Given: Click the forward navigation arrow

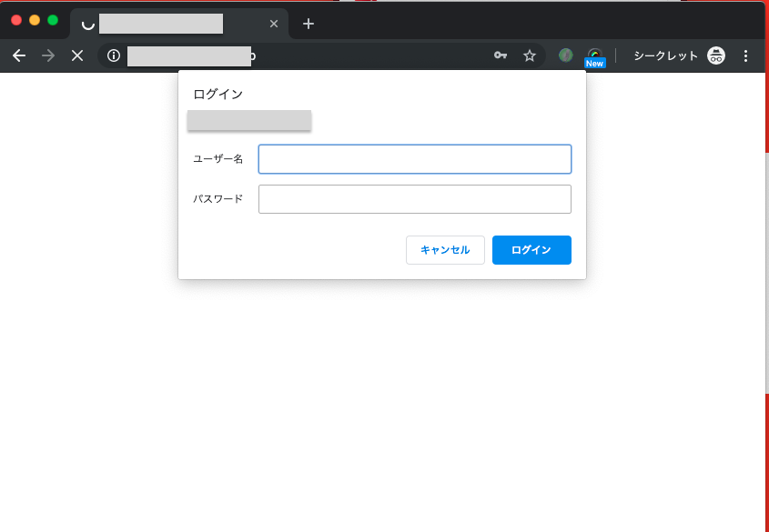Looking at the screenshot, I should (48, 56).
